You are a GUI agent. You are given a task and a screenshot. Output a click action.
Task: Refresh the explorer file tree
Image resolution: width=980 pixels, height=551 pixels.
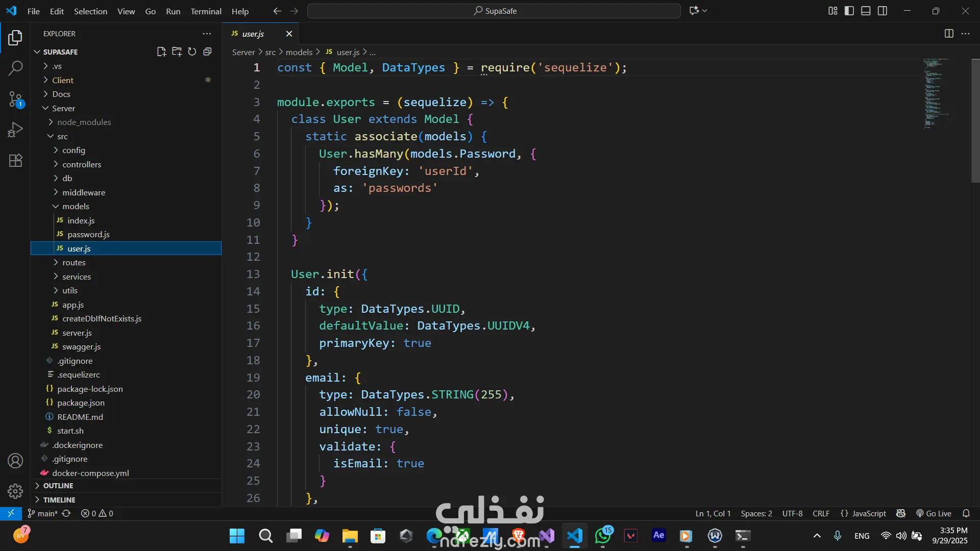(x=192, y=52)
